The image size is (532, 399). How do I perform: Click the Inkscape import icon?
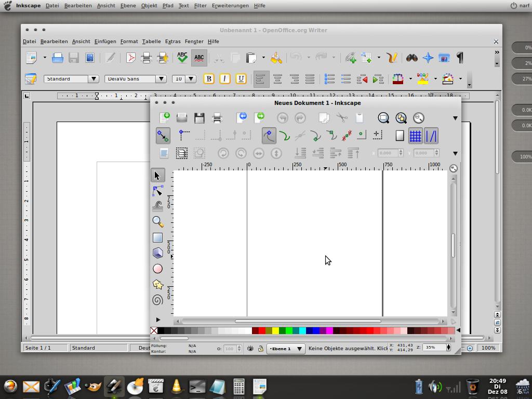(x=242, y=118)
